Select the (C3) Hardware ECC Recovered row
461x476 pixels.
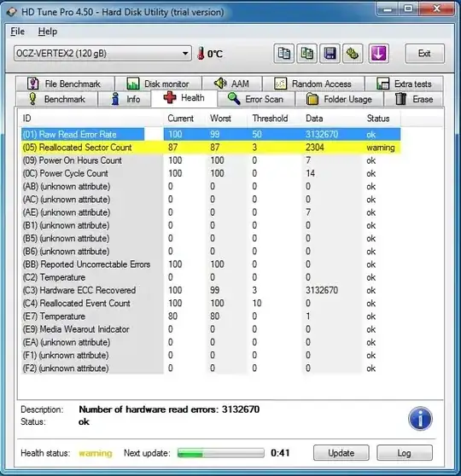[x=211, y=290]
